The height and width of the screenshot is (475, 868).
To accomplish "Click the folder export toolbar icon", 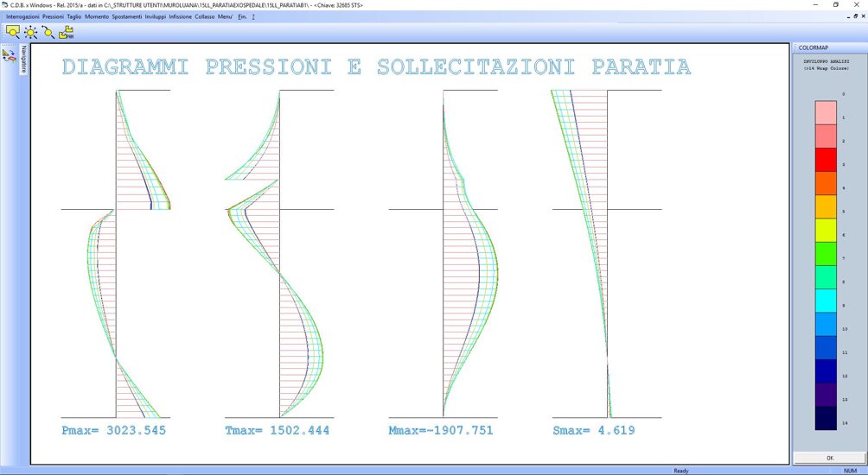I will (66, 32).
